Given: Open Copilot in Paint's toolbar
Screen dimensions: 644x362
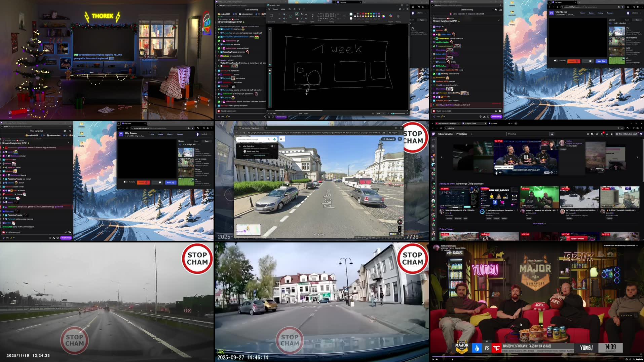Looking at the screenshot, I should tap(391, 15).
